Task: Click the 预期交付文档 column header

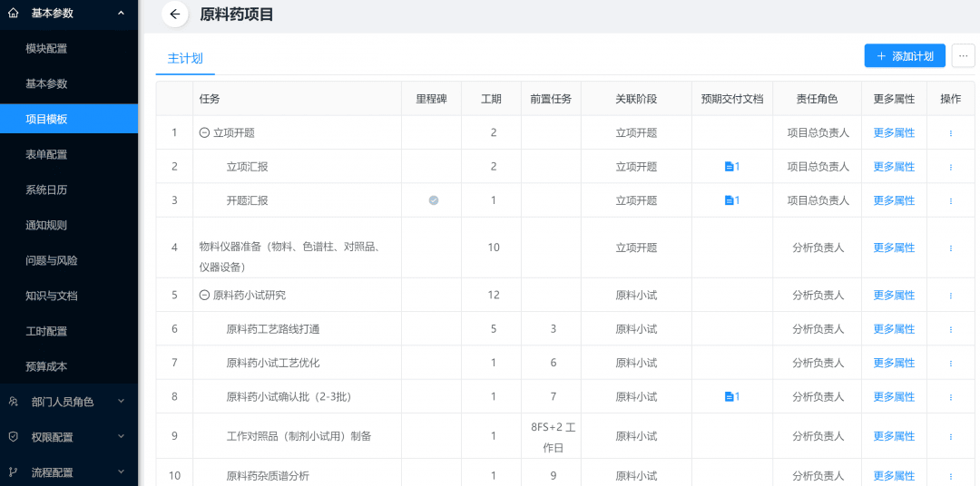Action: [732, 99]
